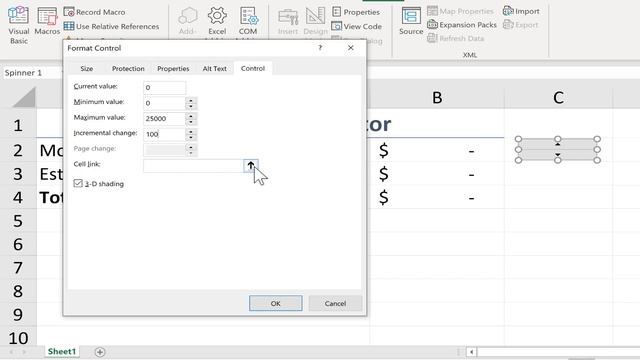Click the Current value field
This screenshot has width=640, height=360.
pos(164,87)
